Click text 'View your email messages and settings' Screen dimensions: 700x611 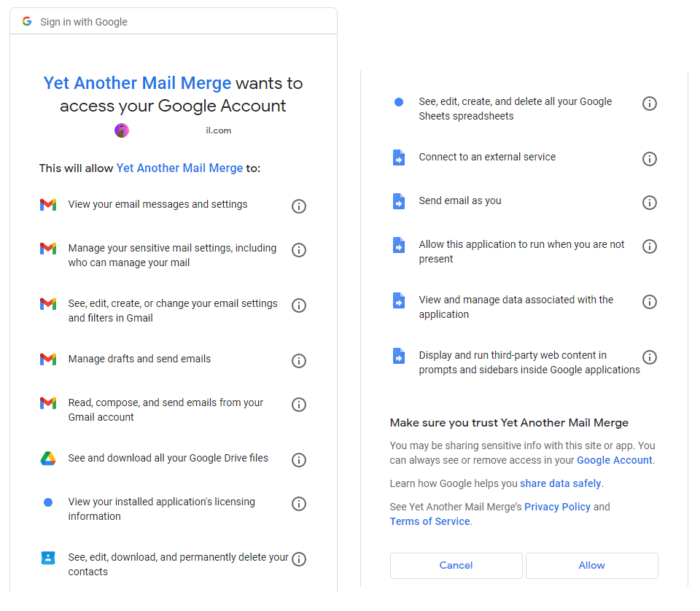(158, 204)
